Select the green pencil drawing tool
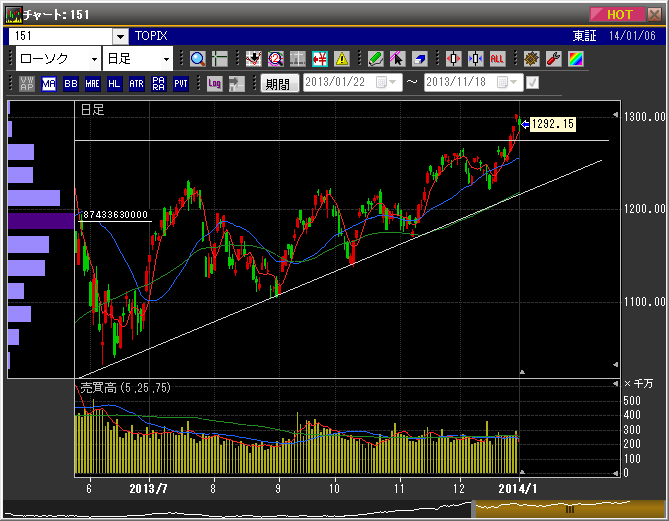Image resolution: width=669 pixels, height=521 pixels. (375, 59)
